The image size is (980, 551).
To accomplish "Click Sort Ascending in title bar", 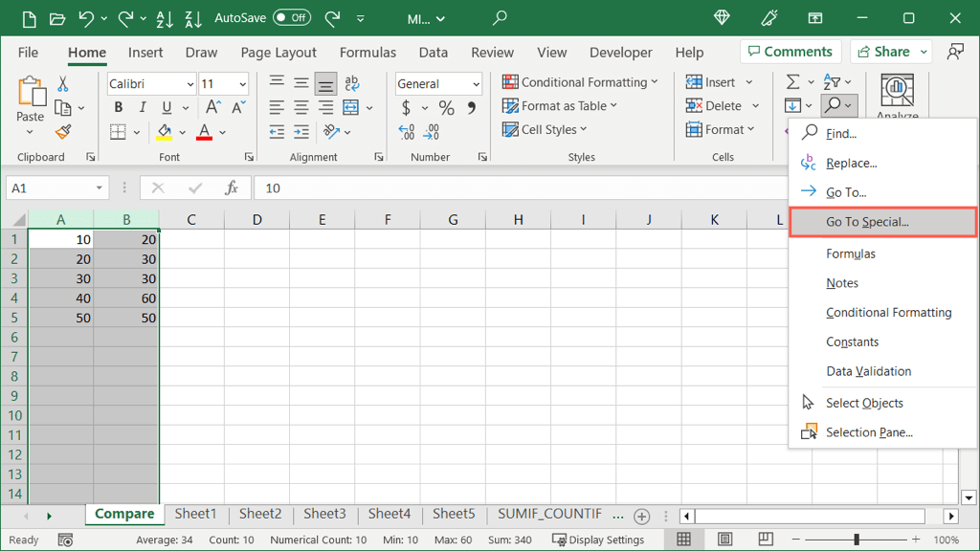I will pyautogui.click(x=166, y=18).
